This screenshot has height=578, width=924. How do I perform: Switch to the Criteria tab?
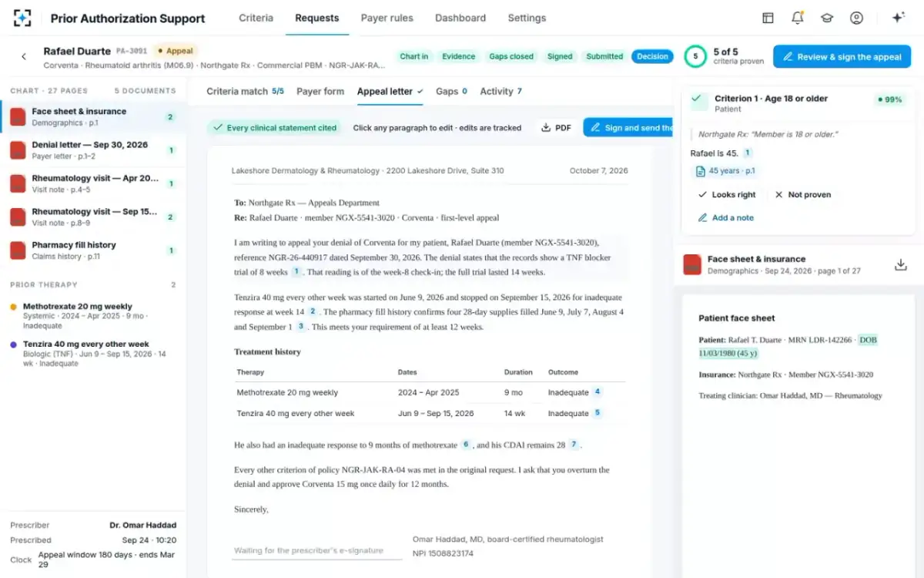coord(256,18)
